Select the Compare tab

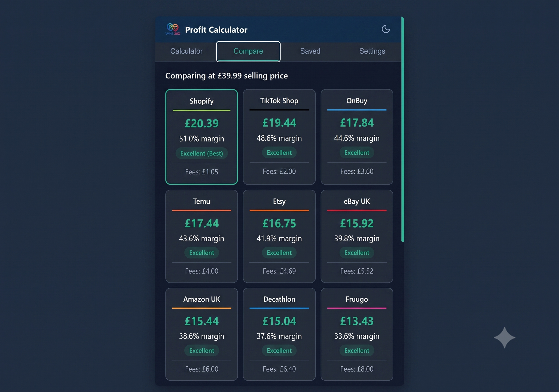click(248, 51)
